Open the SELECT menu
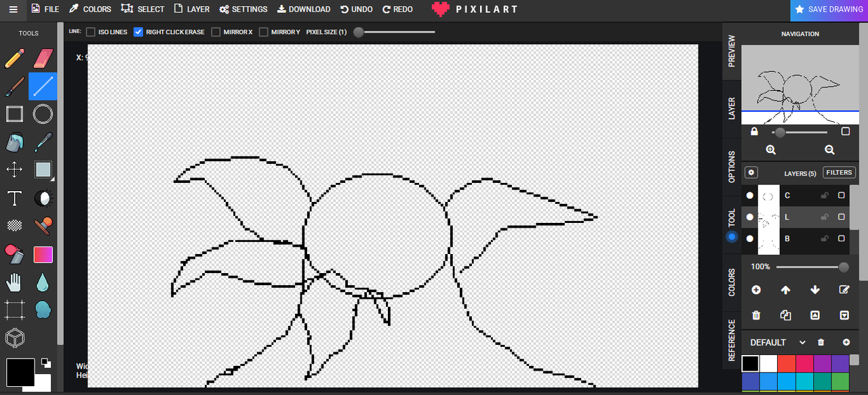This screenshot has height=395, width=868. [142, 9]
